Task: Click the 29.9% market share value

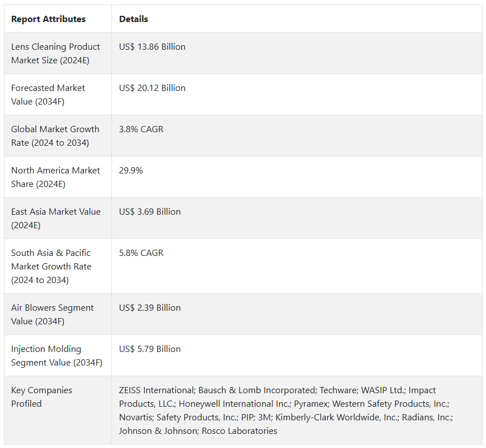Action: 131,171
